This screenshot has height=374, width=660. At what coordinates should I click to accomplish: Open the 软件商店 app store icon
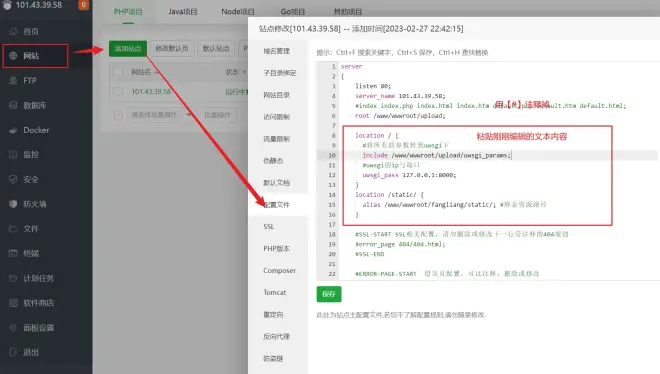point(13,303)
